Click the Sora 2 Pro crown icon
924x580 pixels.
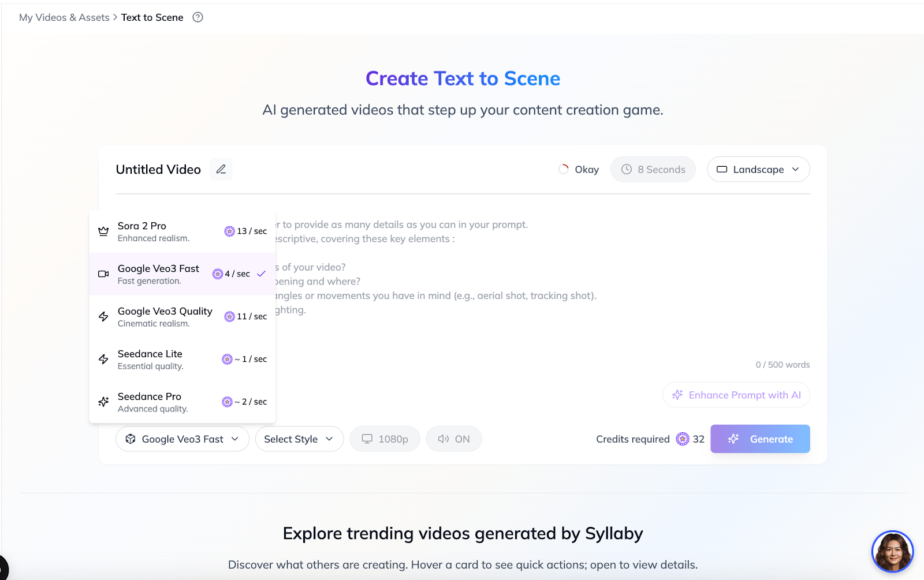pos(103,231)
